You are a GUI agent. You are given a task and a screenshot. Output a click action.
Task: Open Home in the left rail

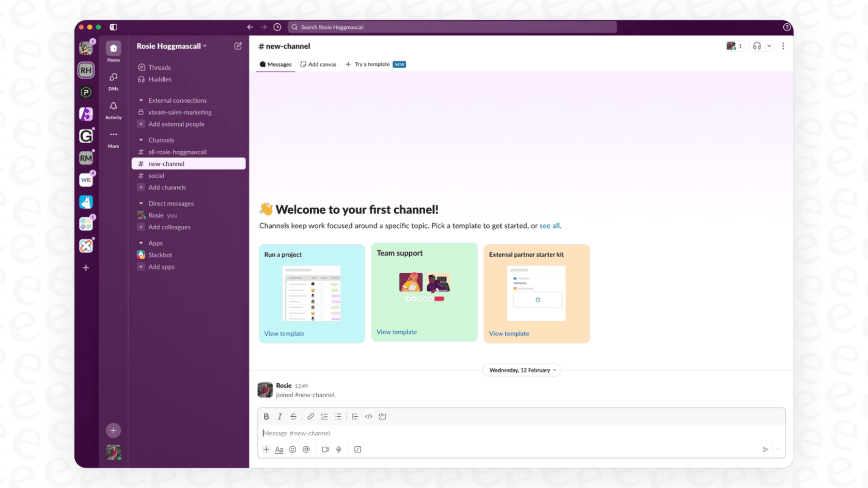[113, 49]
